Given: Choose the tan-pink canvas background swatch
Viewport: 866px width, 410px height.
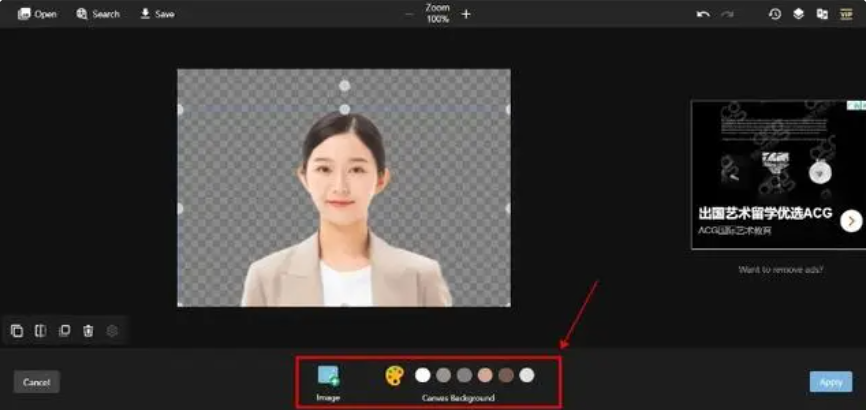Looking at the screenshot, I should coord(485,375).
